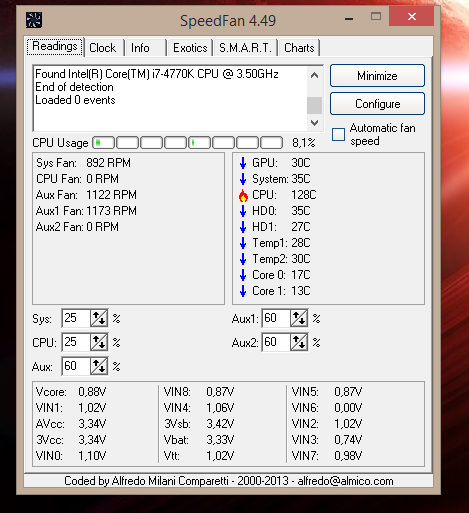469x513 pixels.
Task: Adjust the Aux2 fan speed spinner arrows
Action: tap(299, 342)
